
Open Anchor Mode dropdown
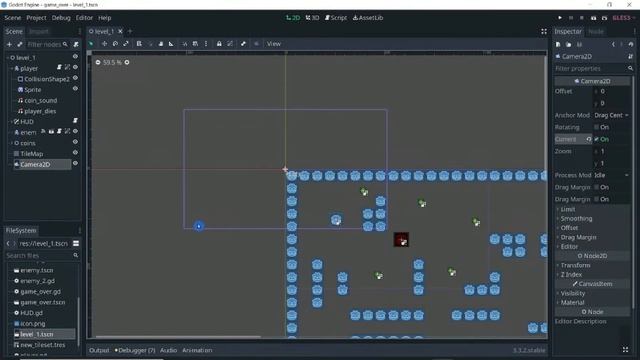point(611,116)
